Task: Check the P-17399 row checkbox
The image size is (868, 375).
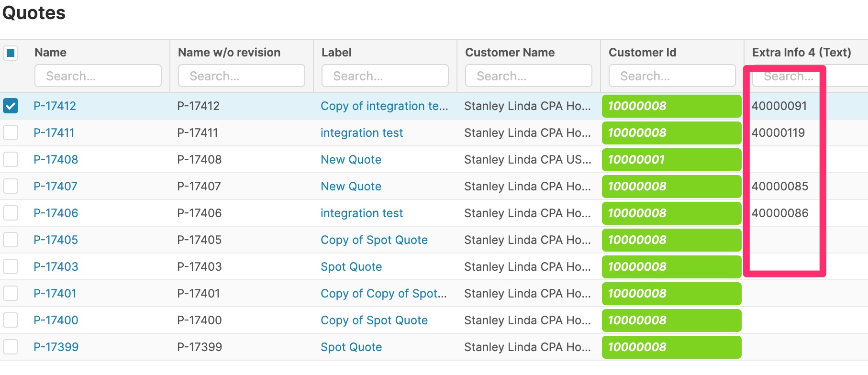Action: pyautogui.click(x=11, y=347)
